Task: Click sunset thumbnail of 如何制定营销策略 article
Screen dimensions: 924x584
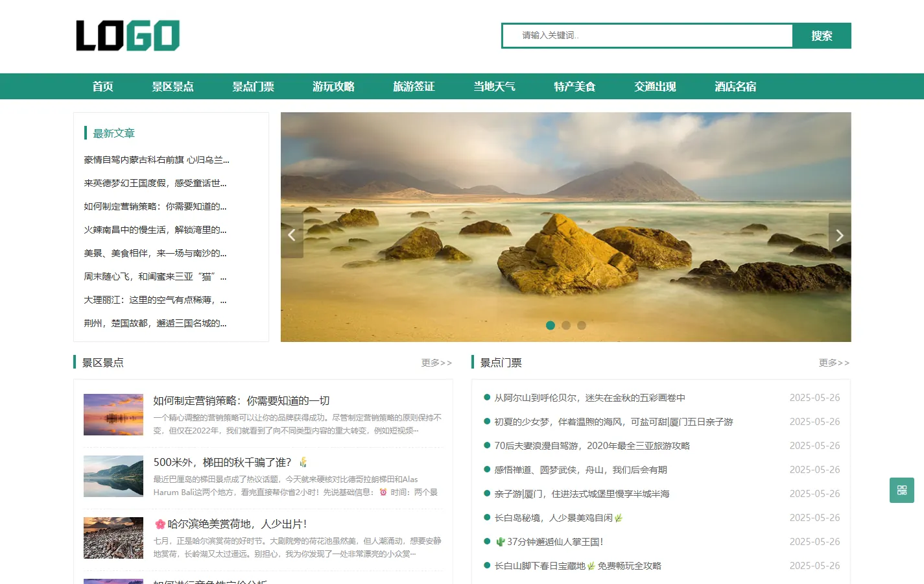Action: click(113, 415)
